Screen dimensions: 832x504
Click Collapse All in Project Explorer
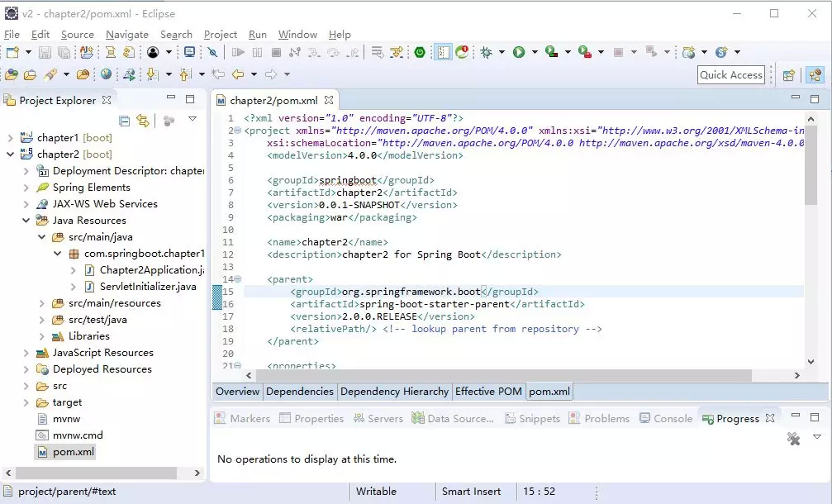125,121
